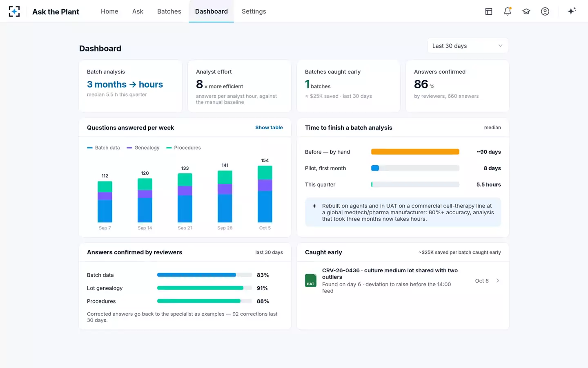Screen dimensions: 588x368
Task: Go to the Home tab
Action: pyautogui.click(x=109, y=11)
